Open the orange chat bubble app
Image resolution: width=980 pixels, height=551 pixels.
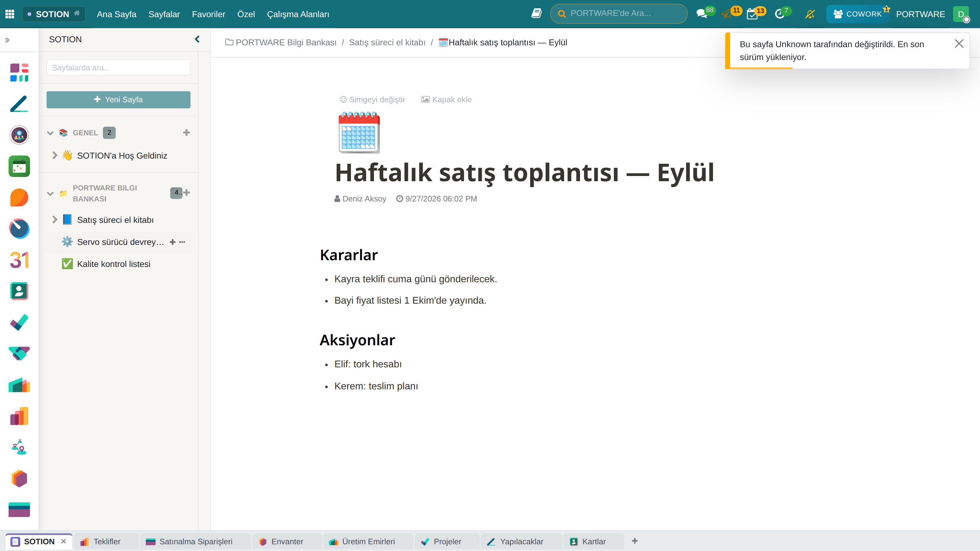point(19,197)
